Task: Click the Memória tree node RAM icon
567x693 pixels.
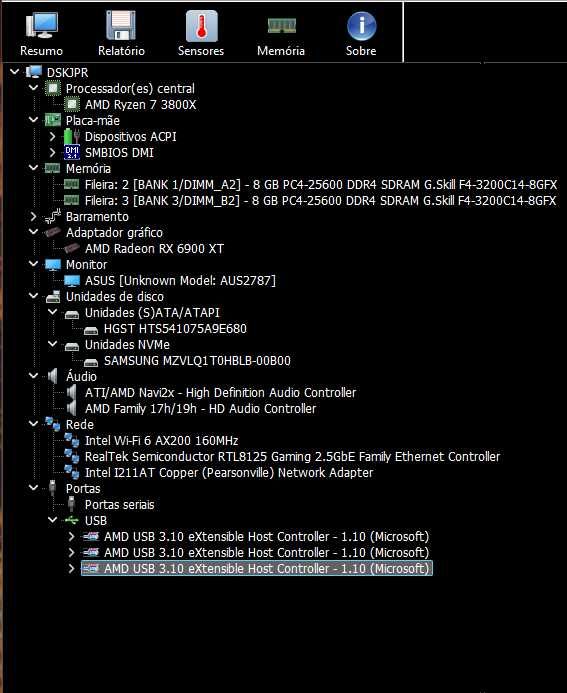Action: point(53,168)
